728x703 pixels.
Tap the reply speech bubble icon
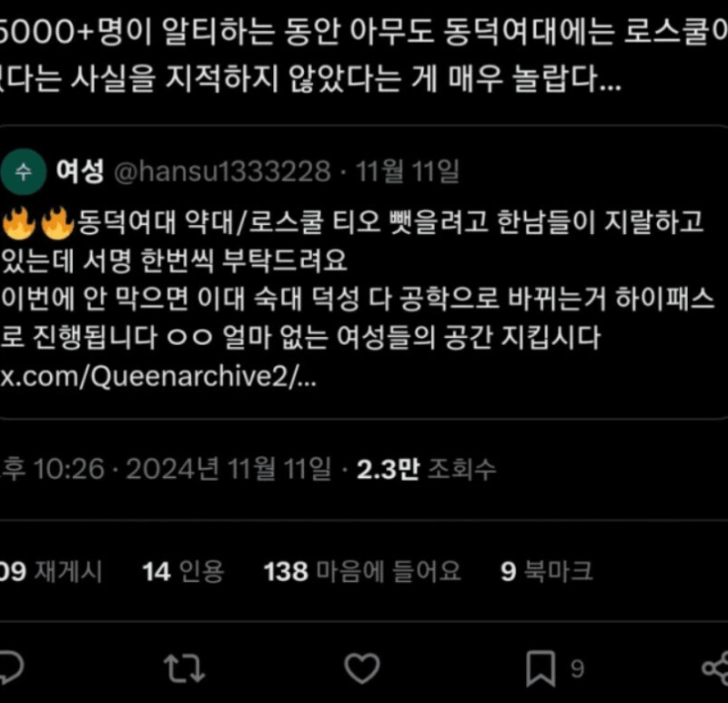[11, 667]
